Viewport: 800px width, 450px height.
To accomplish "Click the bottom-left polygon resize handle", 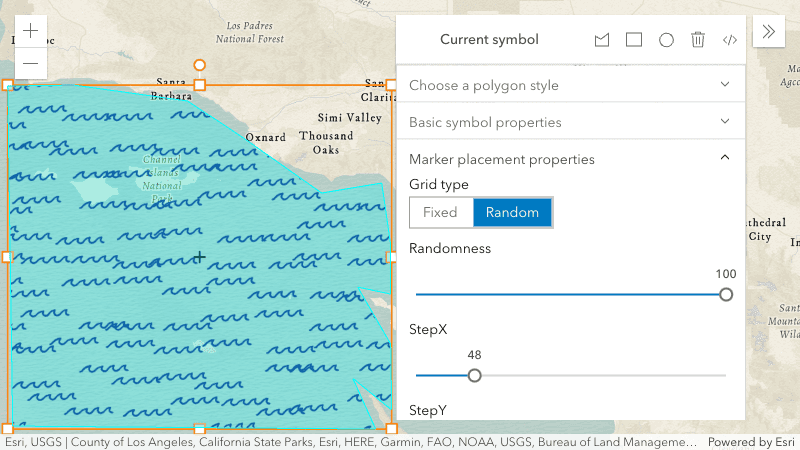I will point(8,428).
